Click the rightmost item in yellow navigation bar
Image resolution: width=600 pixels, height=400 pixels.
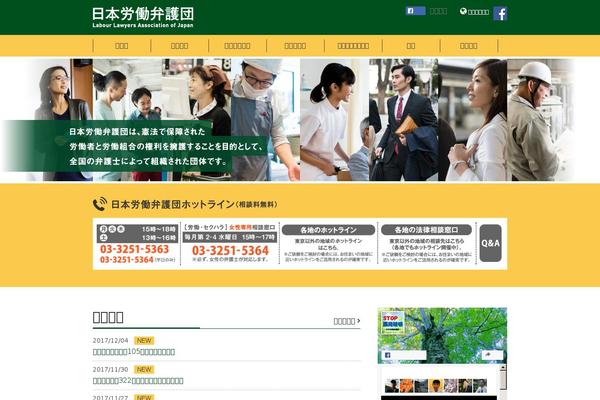(469, 46)
